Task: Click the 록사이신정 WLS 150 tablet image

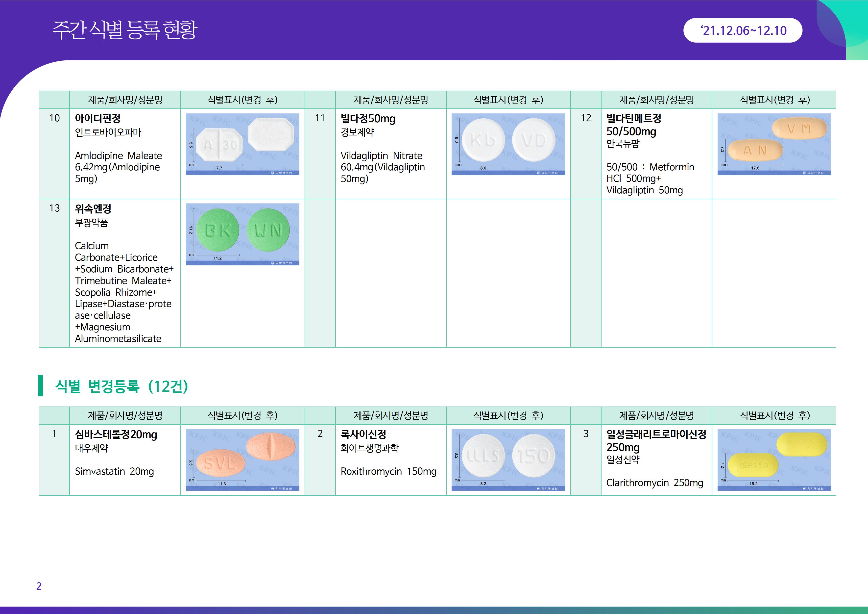Action: click(508, 460)
